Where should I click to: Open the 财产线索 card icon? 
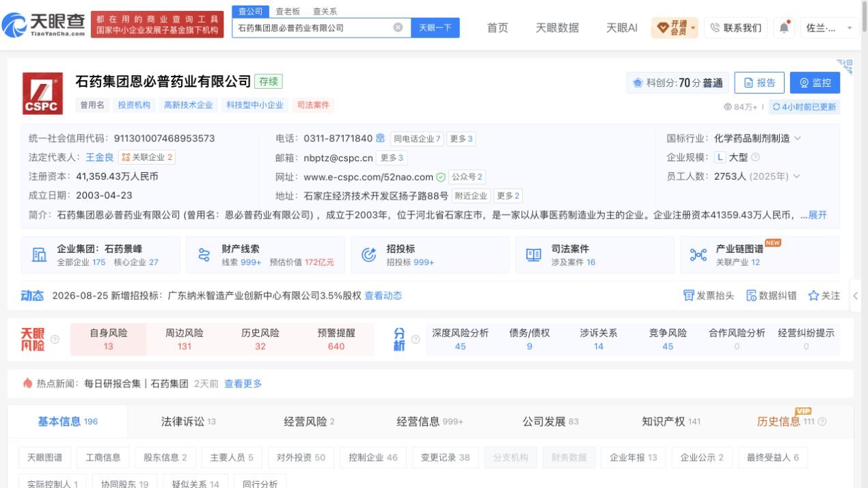(x=204, y=255)
